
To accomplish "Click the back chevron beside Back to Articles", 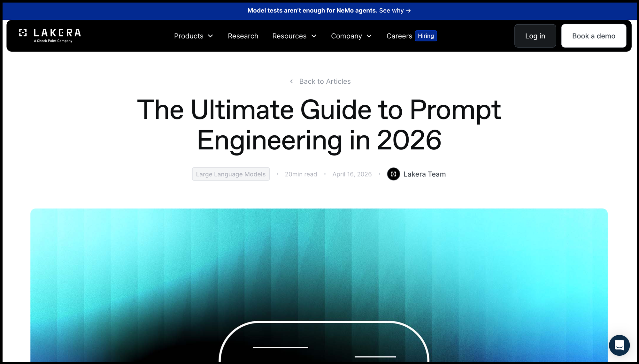I will click(x=291, y=81).
